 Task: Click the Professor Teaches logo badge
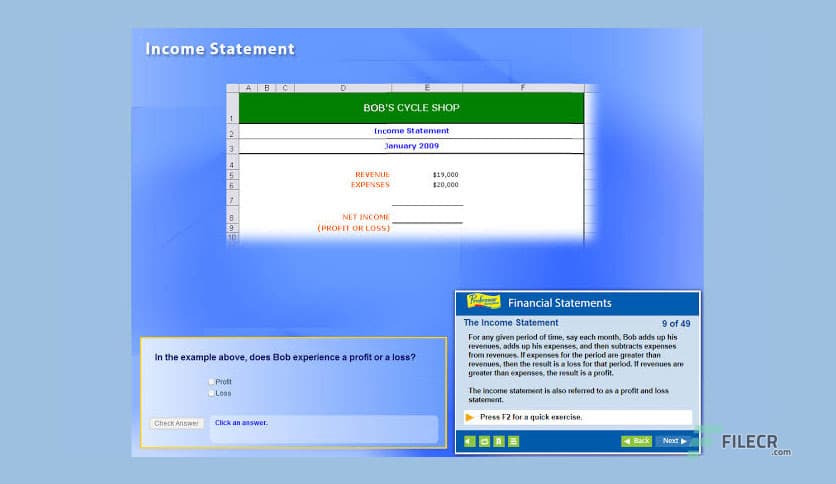483,302
